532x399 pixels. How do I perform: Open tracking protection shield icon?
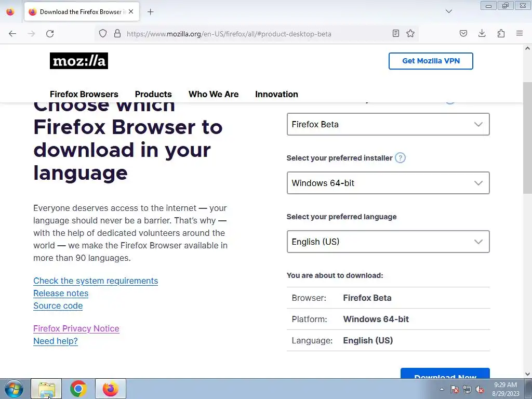coord(103,33)
